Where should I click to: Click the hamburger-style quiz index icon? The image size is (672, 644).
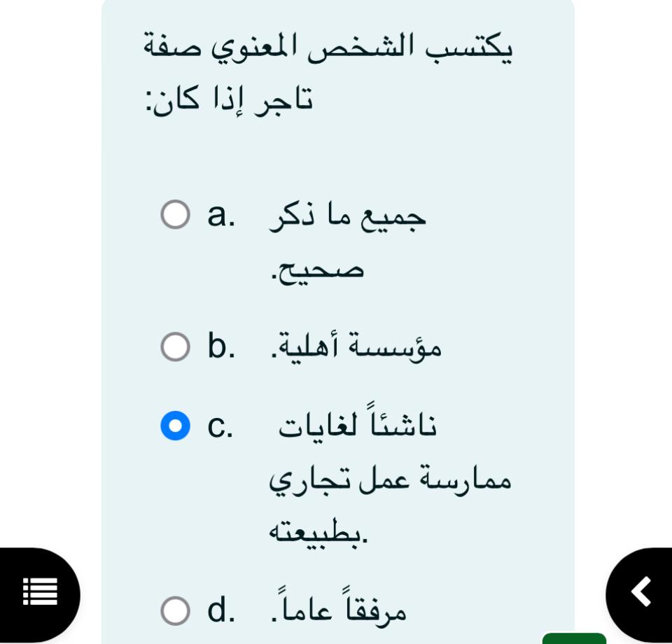(38, 591)
